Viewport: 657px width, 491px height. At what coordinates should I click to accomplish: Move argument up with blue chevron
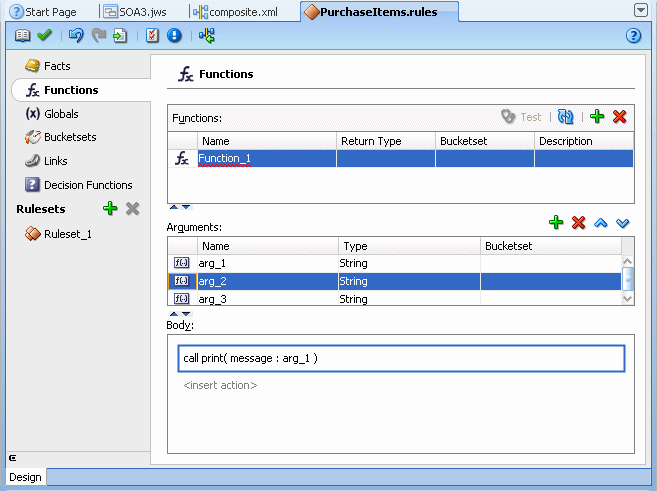pyautogui.click(x=600, y=223)
